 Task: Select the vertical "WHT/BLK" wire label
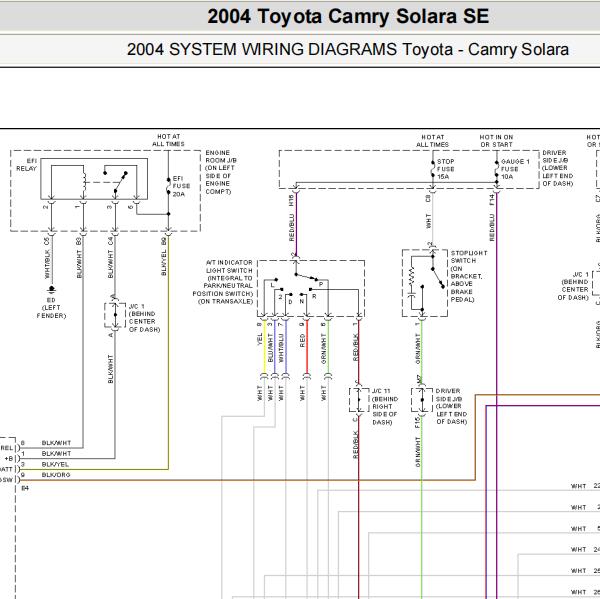tap(47, 264)
